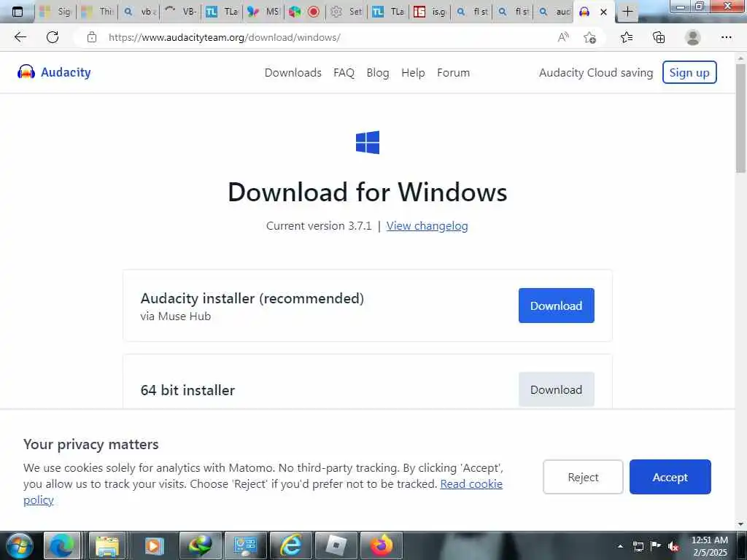Click the scrollbar down arrow
Viewport: 747px width, 560px height.
[x=741, y=524]
